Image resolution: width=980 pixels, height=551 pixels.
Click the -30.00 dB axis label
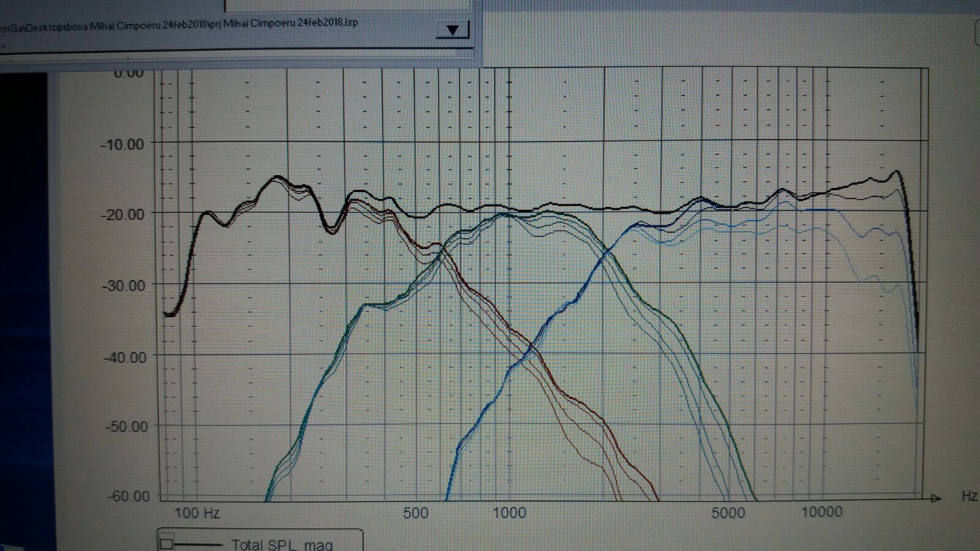(123, 286)
